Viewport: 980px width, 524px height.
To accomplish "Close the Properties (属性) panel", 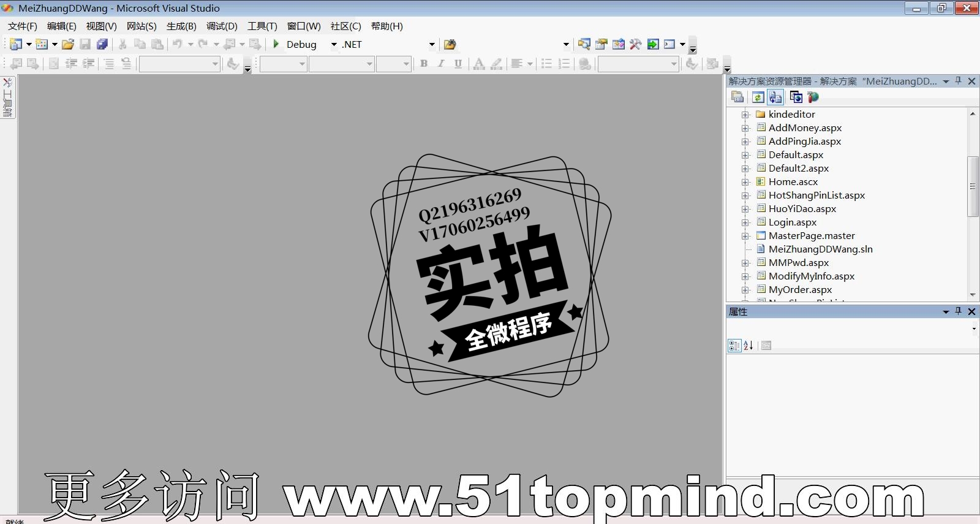I will click(x=971, y=311).
